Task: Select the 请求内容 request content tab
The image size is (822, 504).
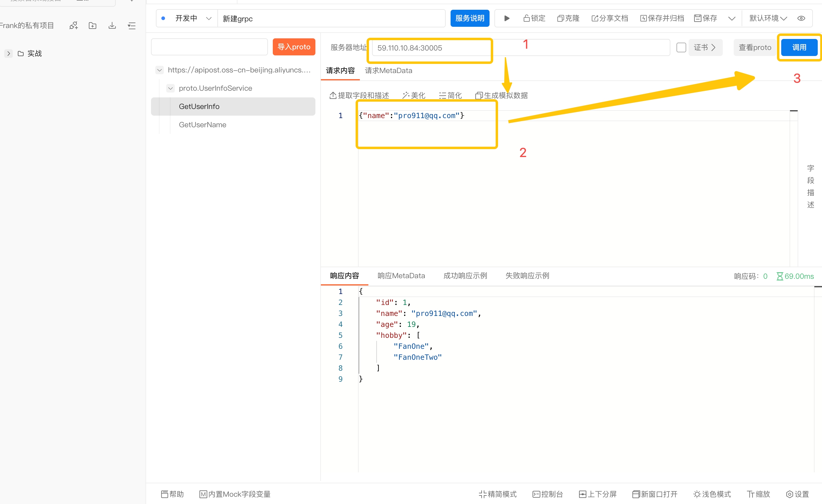Action: (x=340, y=70)
